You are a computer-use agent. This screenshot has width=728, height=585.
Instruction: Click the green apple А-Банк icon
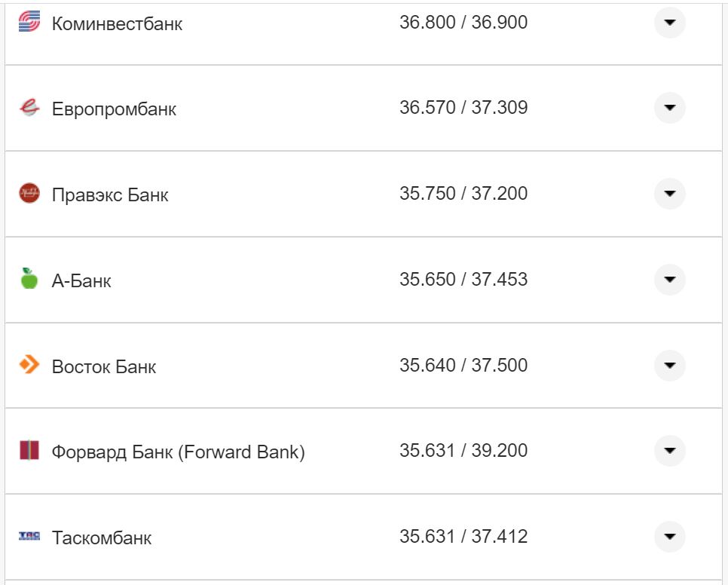coord(29,279)
